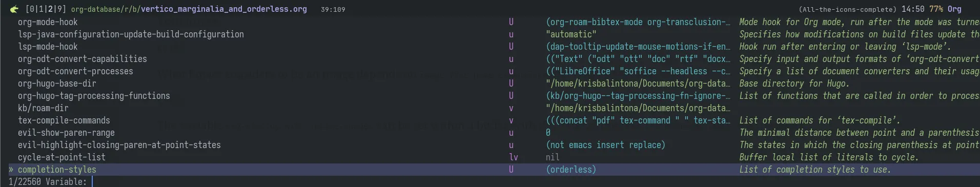
Task: Choose org-hugo-base-dir candidate
Action: [x=57, y=84]
